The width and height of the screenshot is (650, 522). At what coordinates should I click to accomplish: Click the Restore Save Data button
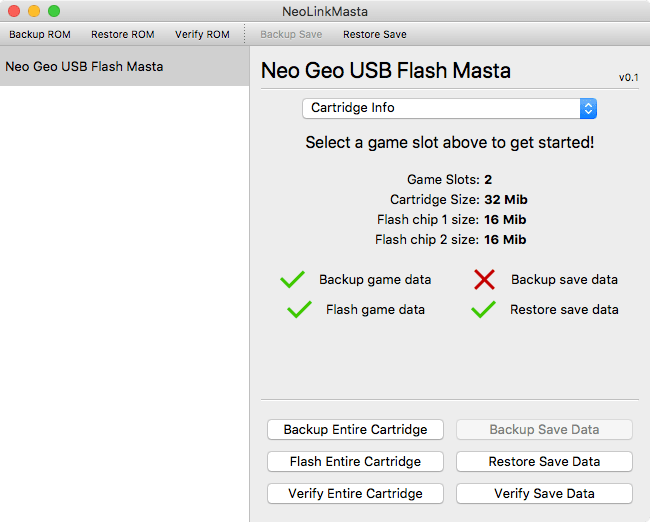pos(544,461)
